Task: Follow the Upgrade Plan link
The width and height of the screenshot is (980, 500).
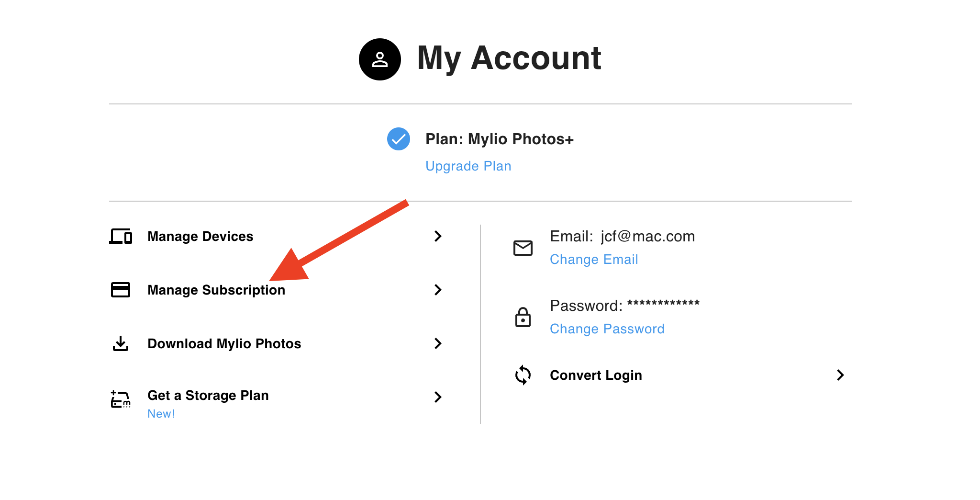Action: [x=468, y=166]
